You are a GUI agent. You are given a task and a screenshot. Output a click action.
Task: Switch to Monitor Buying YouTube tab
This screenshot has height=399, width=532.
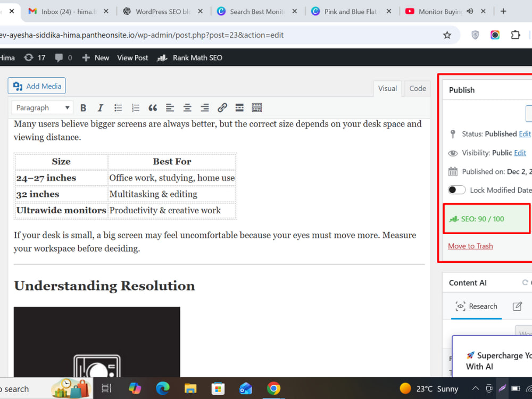(x=440, y=12)
